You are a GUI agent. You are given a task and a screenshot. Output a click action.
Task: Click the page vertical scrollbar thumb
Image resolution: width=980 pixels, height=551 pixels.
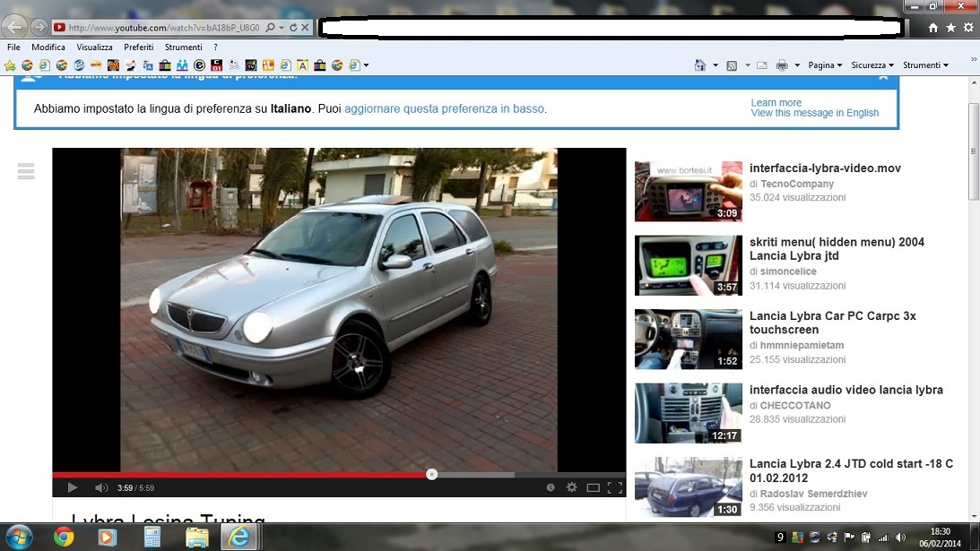point(973,151)
